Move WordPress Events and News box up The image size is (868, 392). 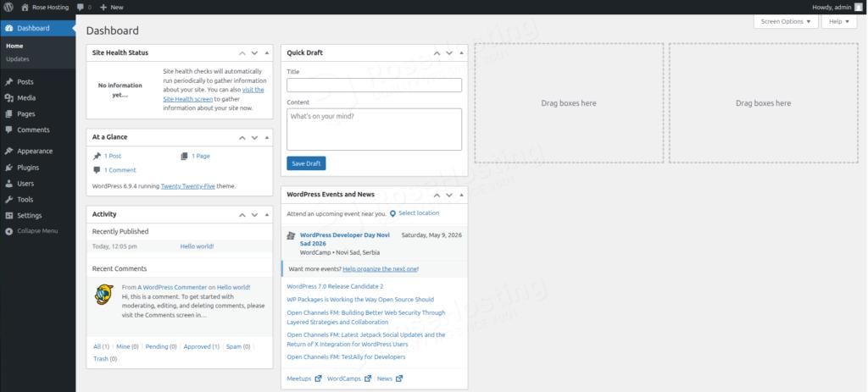click(x=437, y=196)
